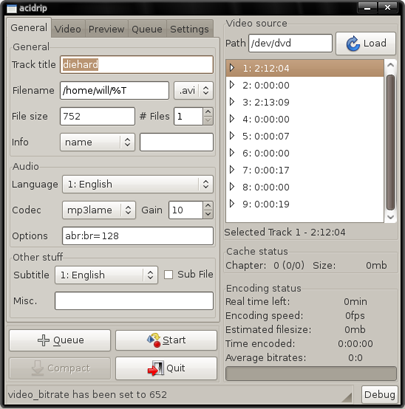Click the DVD Path field
The width and height of the screenshot is (405, 409).
(x=290, y=43)
